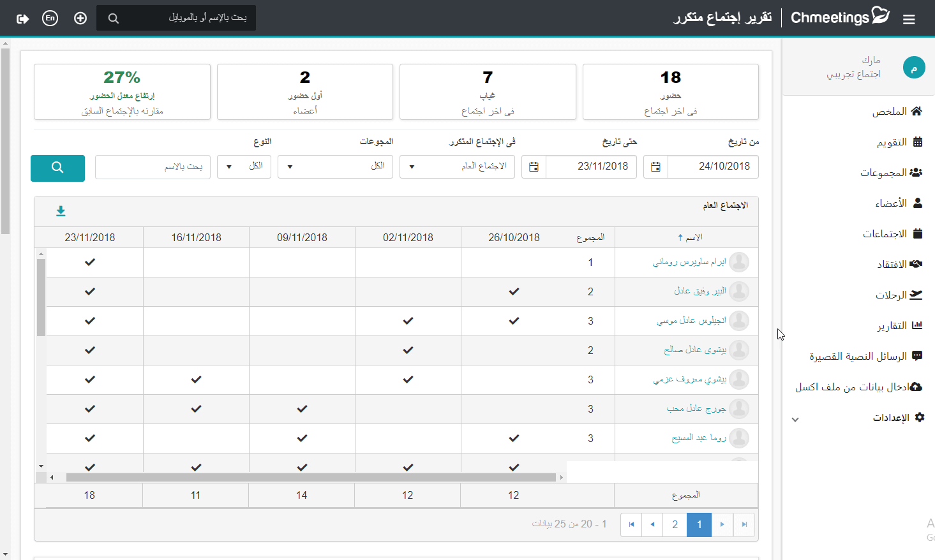Click the بحث بالاسم name search field
935x560 pixels.
153,167
